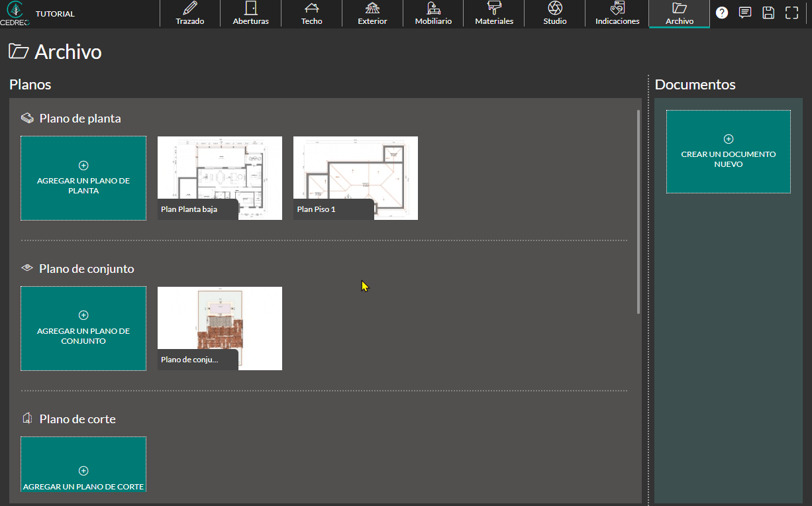Go to the Indicaciones tab
Viewport: 812px width, 506px height.
click(617, 14)
